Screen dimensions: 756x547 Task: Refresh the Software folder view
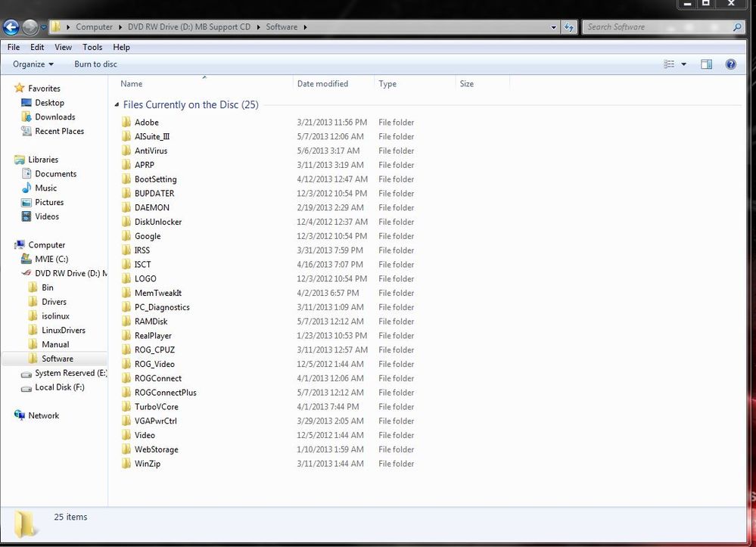pyautogui.click(x=569, y=27)
